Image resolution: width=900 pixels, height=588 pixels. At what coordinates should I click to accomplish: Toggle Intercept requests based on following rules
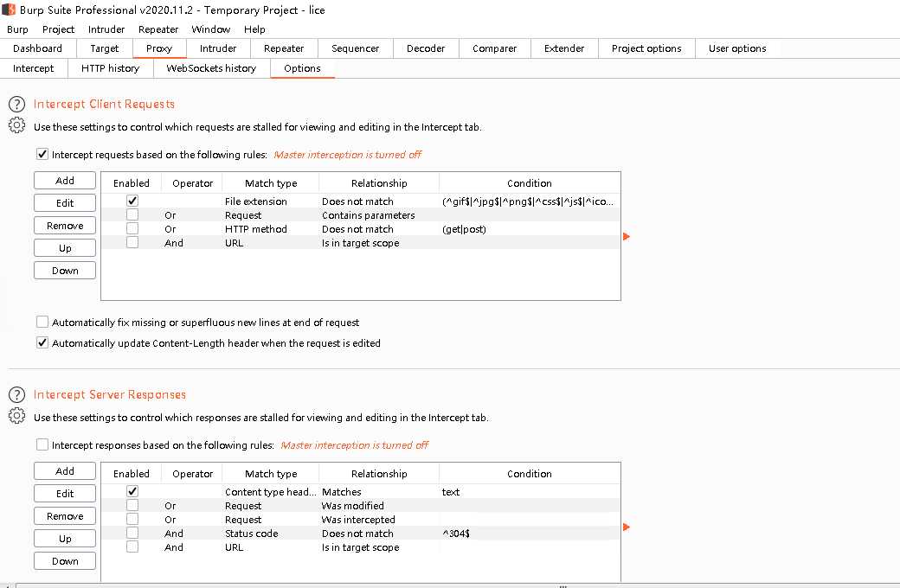point(42,154)
